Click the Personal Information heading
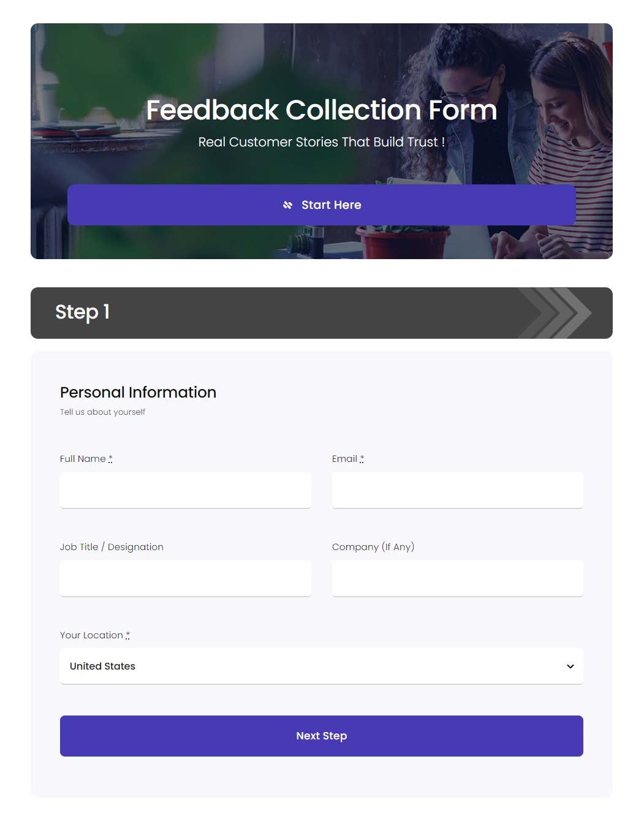 pos(138,392)
